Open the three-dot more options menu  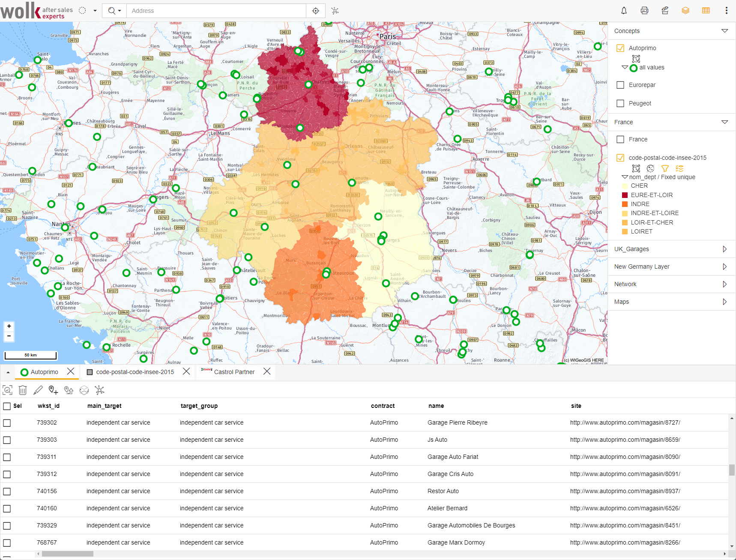pos(727,11)
